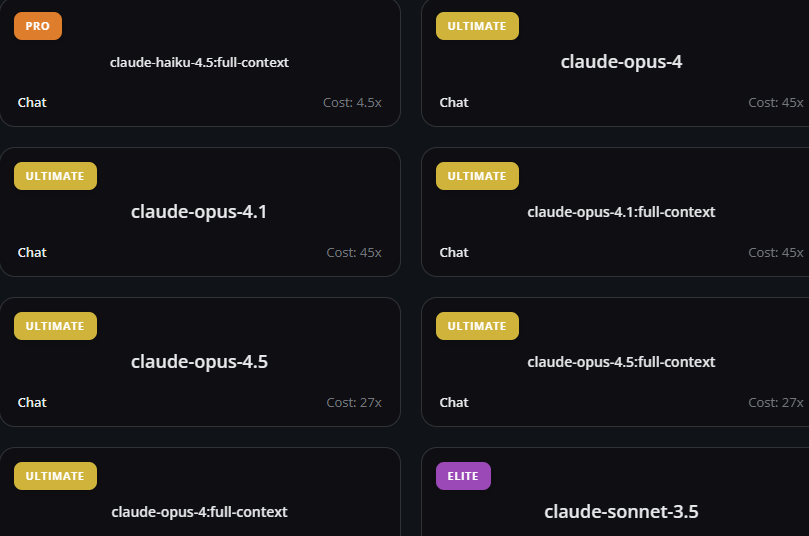Select the claude-opus-4 model title
This screenshot has height=536, width=809.
tap(621, 62)
